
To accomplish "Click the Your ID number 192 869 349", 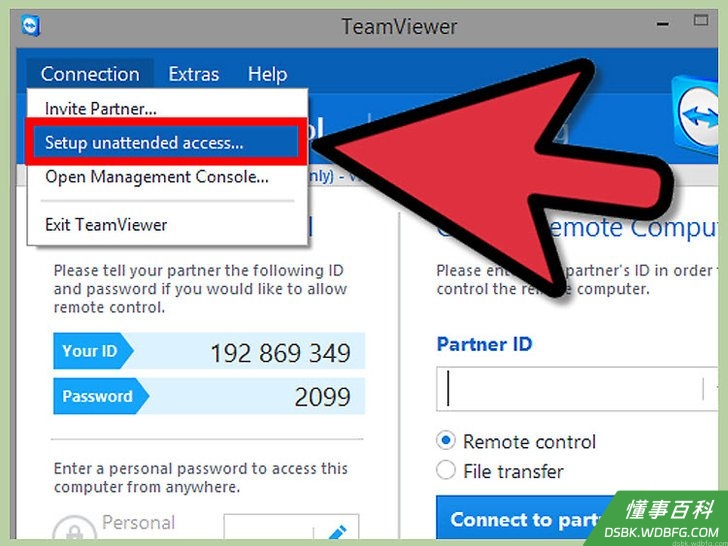I will pos(280,353).
